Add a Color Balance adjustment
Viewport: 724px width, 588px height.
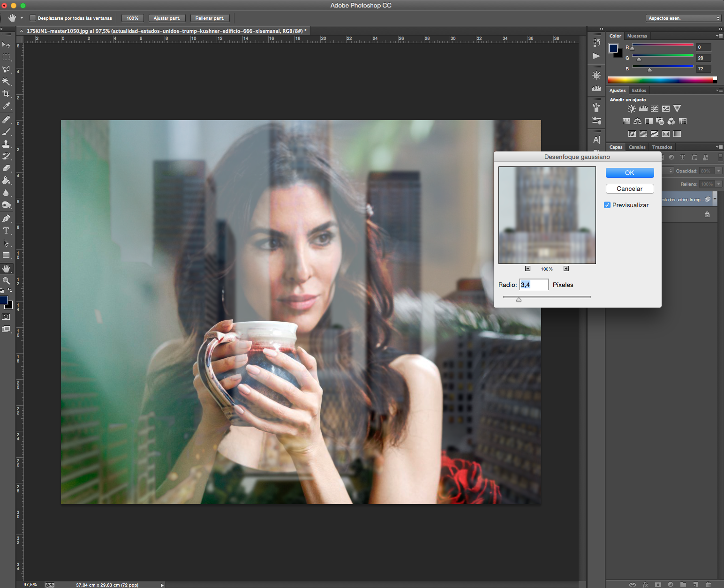coord(637,121)
